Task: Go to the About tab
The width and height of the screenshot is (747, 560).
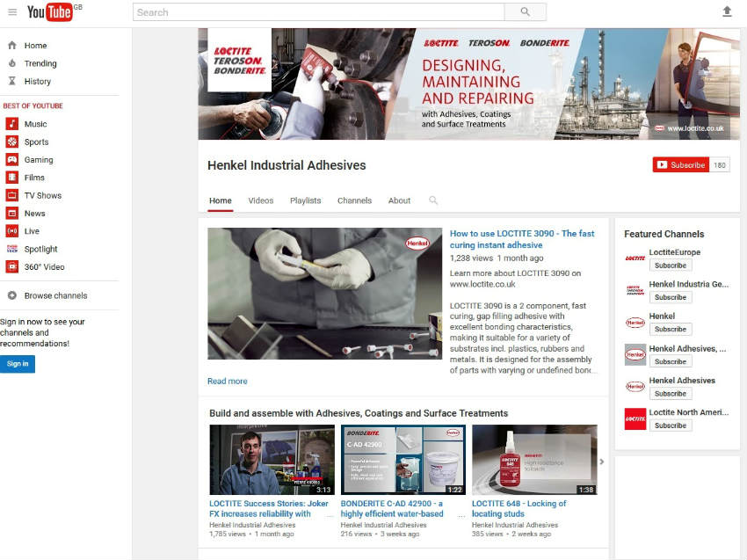Action: tap(400, 200)
